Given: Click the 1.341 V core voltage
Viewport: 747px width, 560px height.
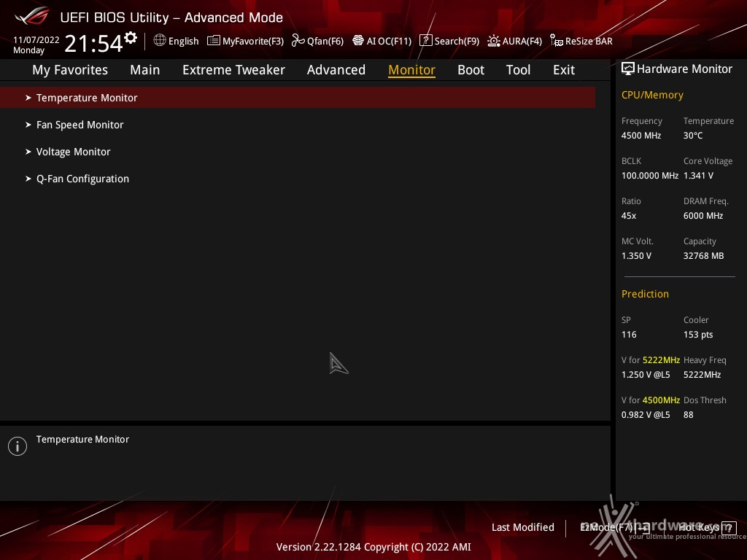Looking at the screenshot, I should [698, 176].
